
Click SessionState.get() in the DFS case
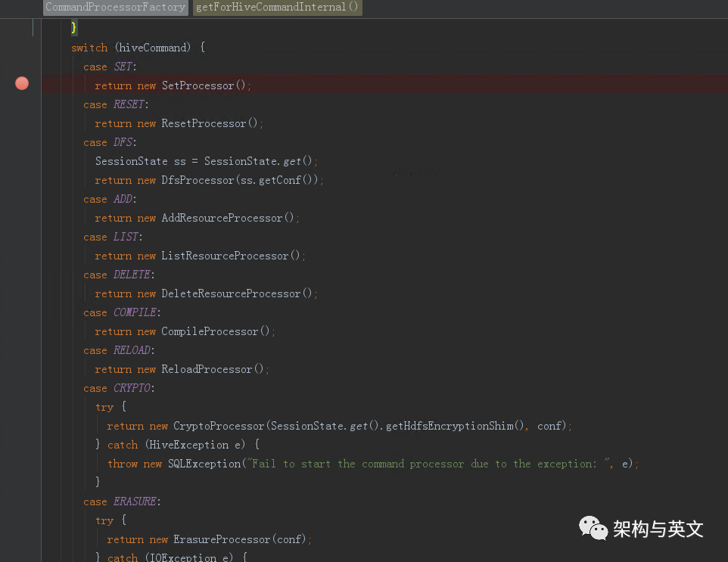pos(258,162)
